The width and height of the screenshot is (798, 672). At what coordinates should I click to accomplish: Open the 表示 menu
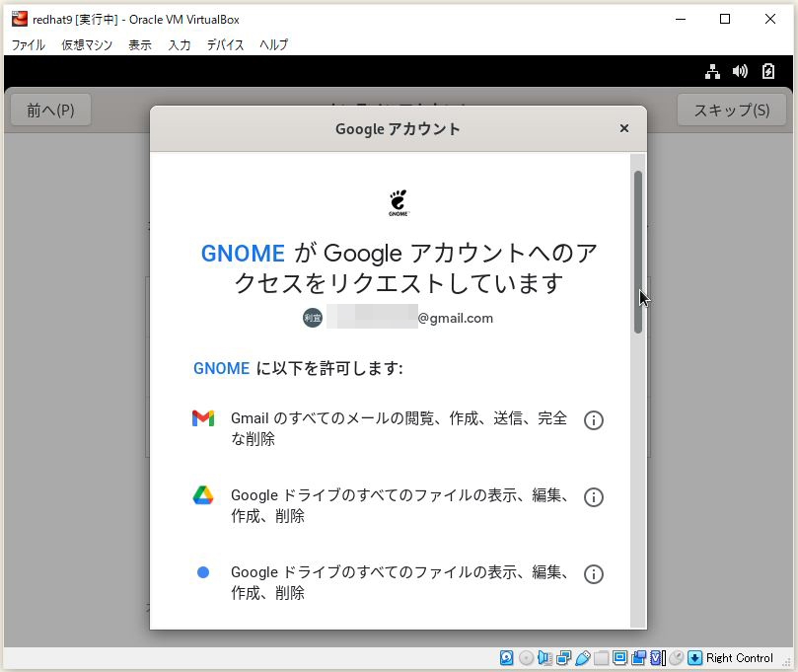[x=140, y=44]
